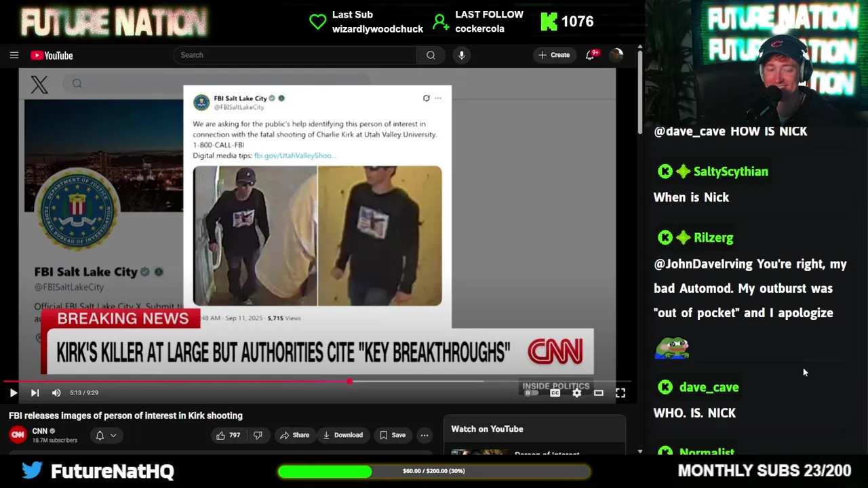Click the person of interest left photo
Image resolution: width=868 pixels, height=488 pixels.
255,236
